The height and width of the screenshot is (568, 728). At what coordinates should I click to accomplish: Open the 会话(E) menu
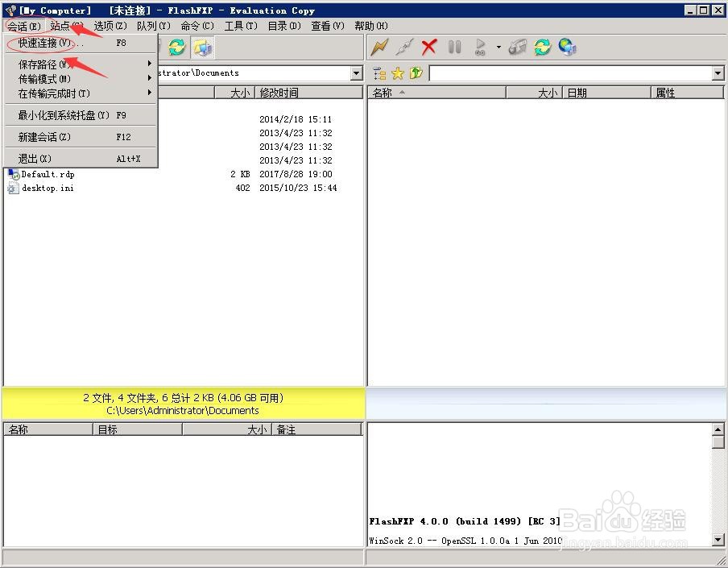pyautogui.click(x=24, y=26)
